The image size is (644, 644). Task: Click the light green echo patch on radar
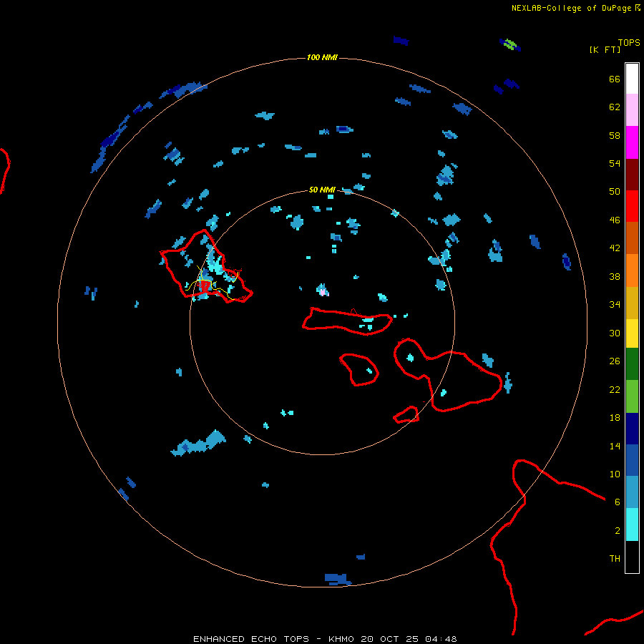[509, 44]
